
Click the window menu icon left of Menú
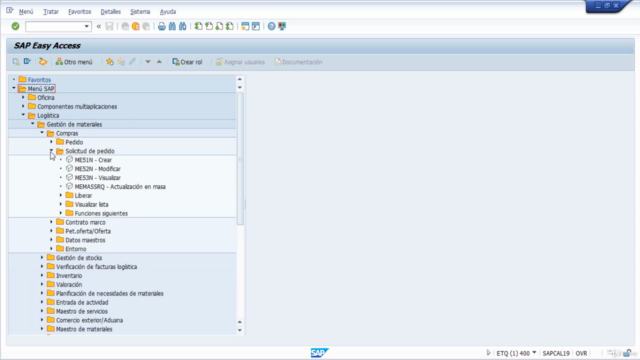point(10,11)
